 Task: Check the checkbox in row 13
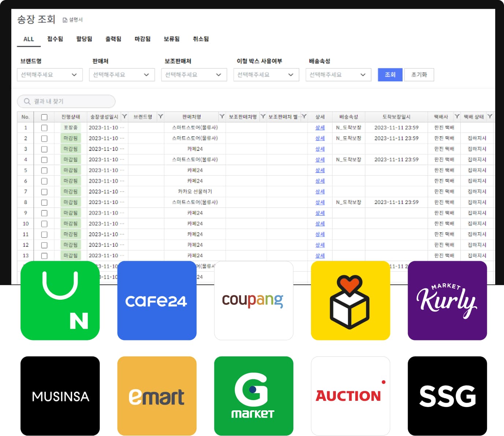(44, 256)
